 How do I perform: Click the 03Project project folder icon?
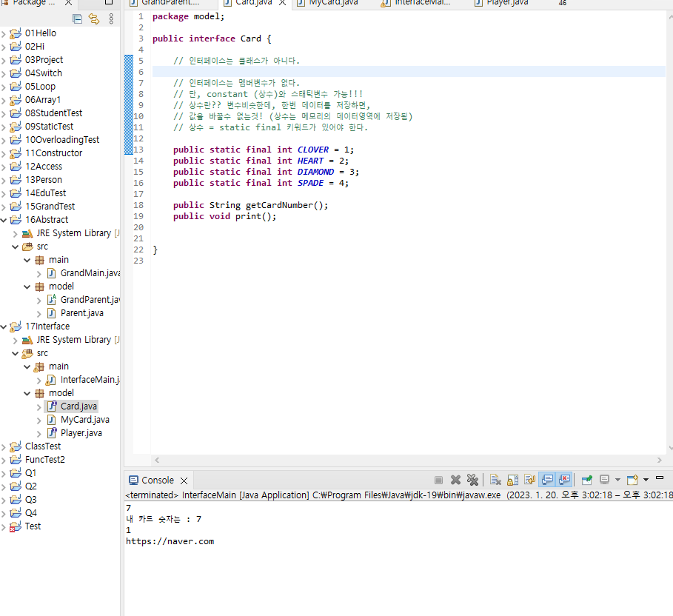pyautogui.click(x=16, y=60)
